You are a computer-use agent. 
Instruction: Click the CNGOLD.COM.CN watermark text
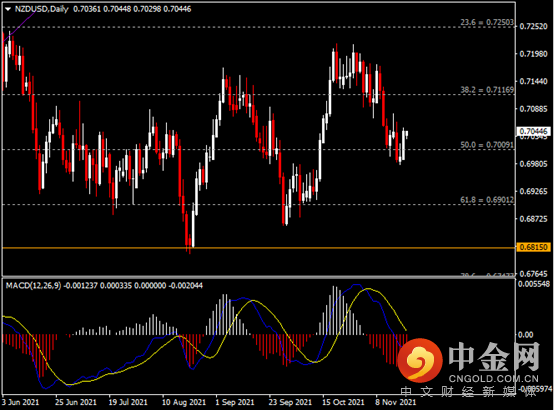pos(494,379)
